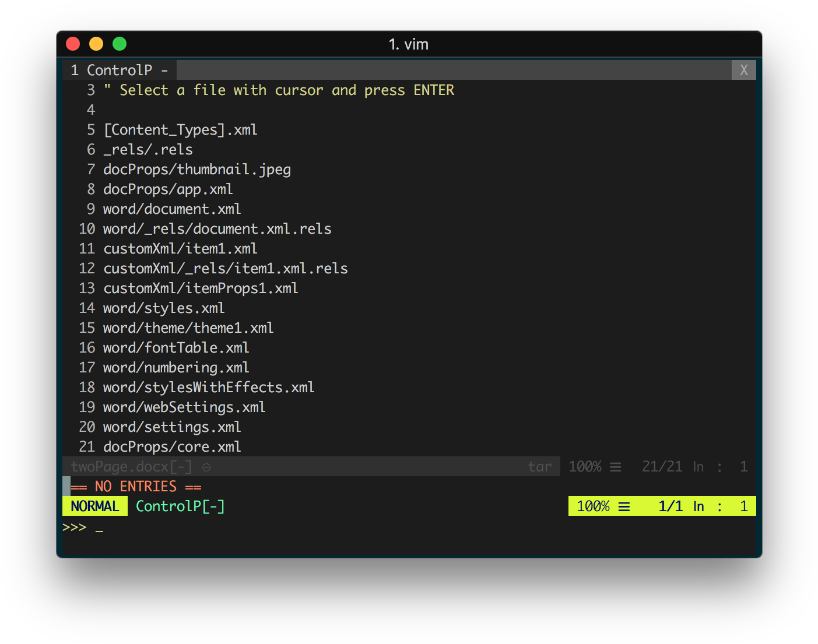Open docProps/app.xml entry
The image size is (818, 644).
pos(168,189)
